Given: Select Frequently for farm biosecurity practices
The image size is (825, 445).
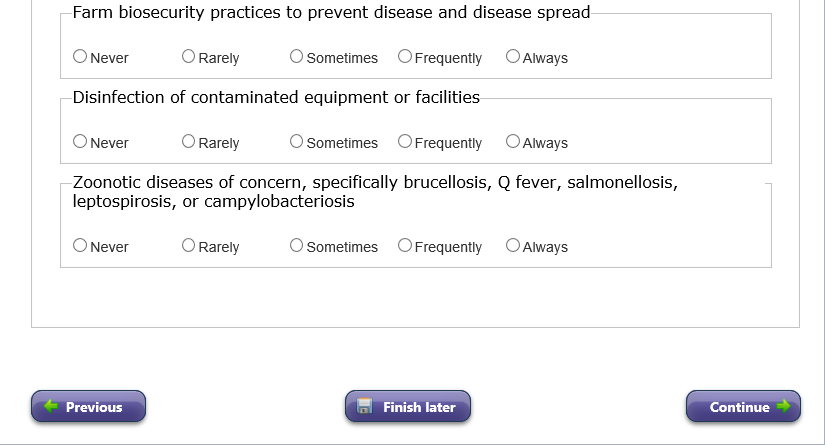Looking at the screenshot, I should coord(404,57).
